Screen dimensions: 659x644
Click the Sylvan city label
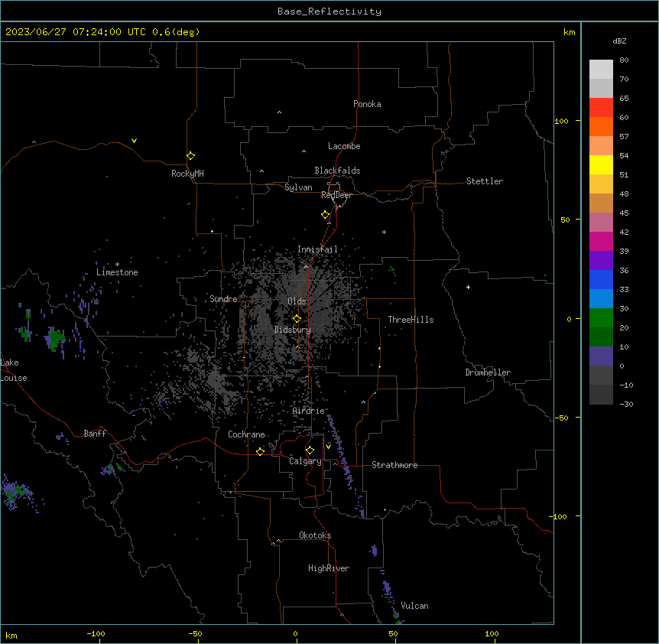coord(298,188)
